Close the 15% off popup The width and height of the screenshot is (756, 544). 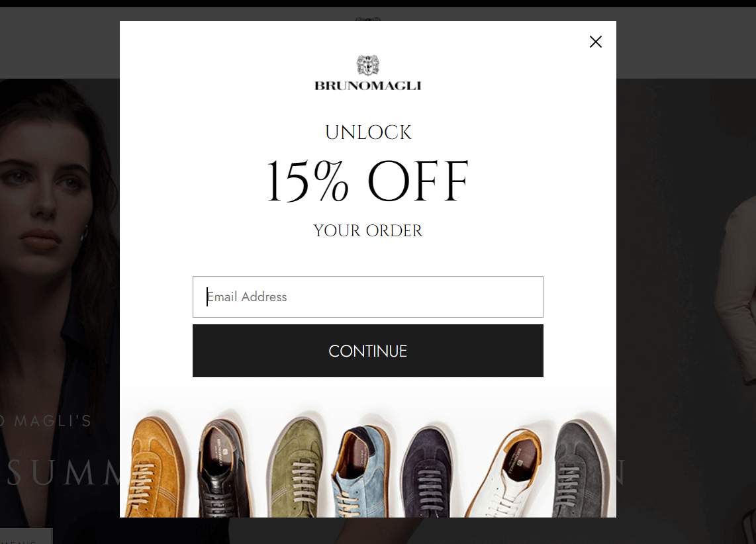(595, 42)
